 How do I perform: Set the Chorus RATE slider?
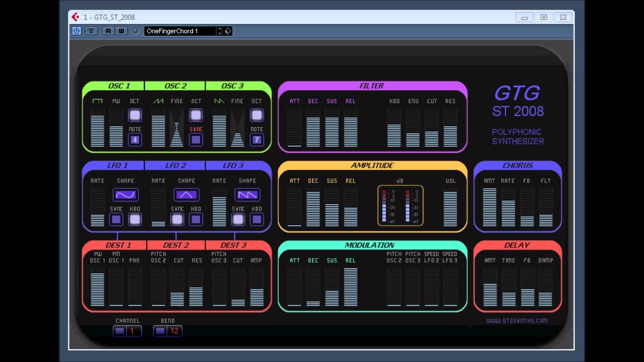pyautogui.click(x=508, y=207)
